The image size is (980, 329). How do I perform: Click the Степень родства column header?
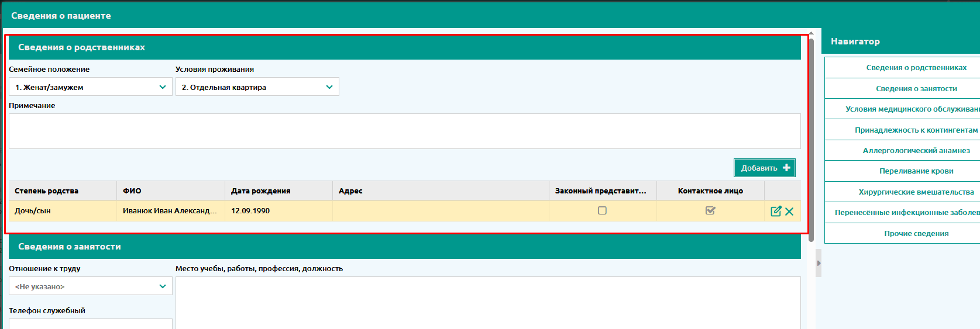point(62,191)
